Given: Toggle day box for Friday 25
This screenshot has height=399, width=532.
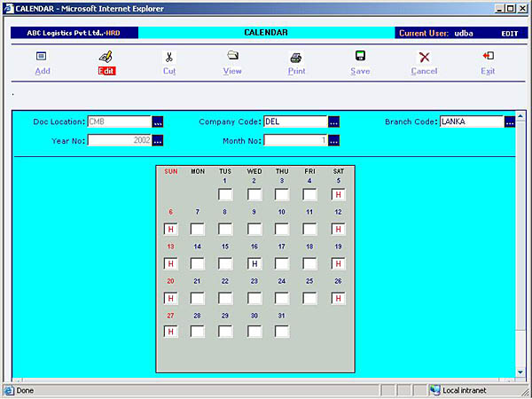Looking at the screenshot, I should pos(309,298).
